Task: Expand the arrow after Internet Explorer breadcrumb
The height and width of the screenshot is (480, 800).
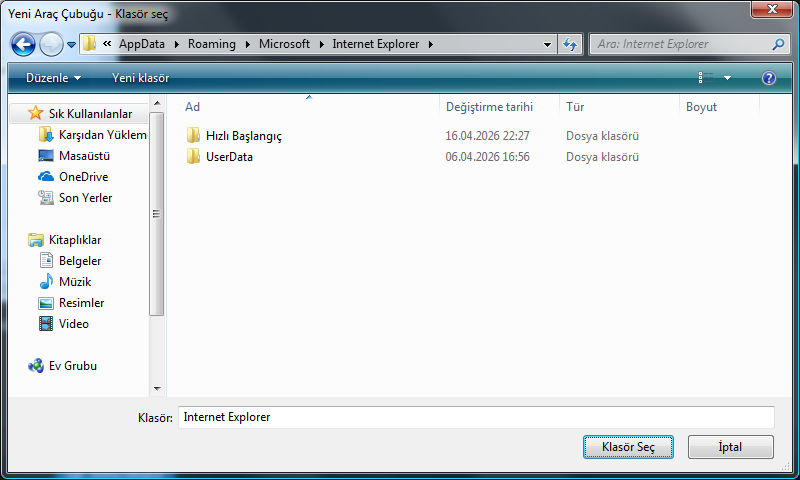Action: pos(431,44)
